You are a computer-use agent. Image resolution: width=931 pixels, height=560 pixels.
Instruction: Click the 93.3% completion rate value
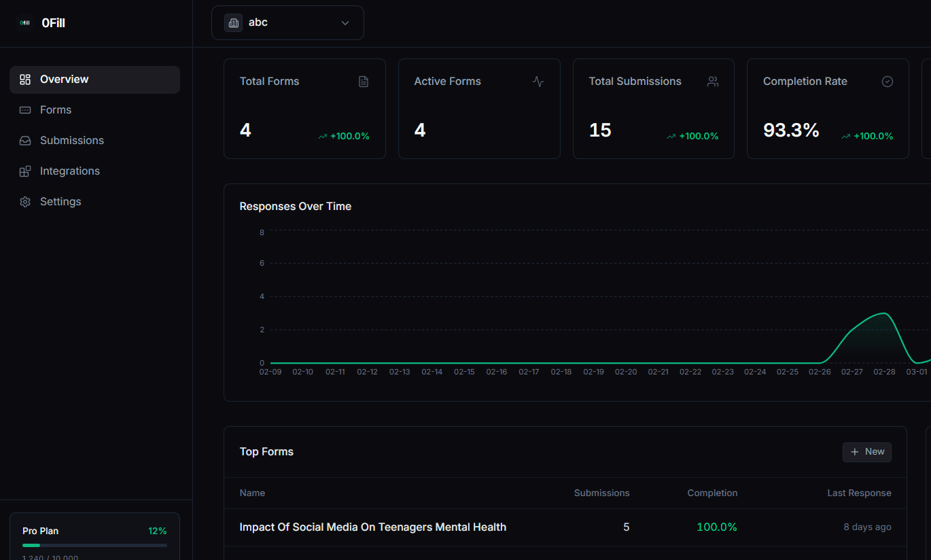pyautogui.click(x=791, y=130)
